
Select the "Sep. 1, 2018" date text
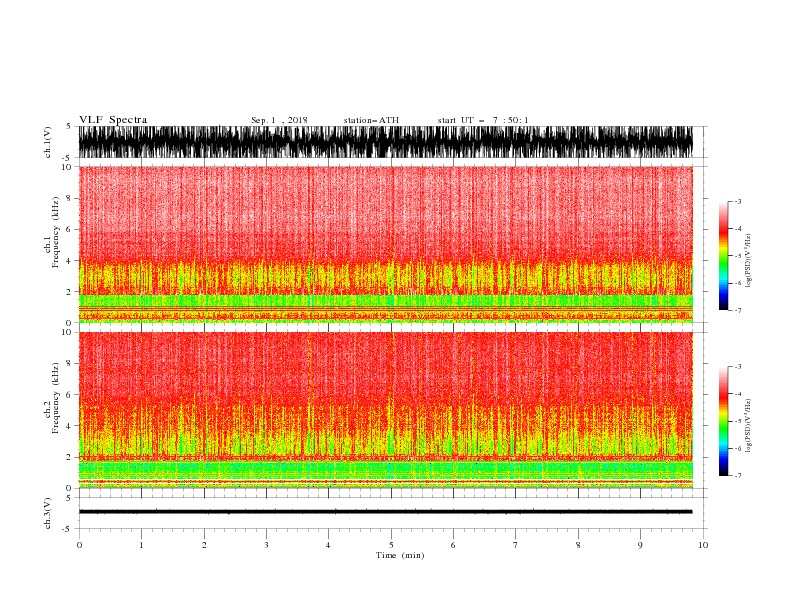tap(279, 120)
